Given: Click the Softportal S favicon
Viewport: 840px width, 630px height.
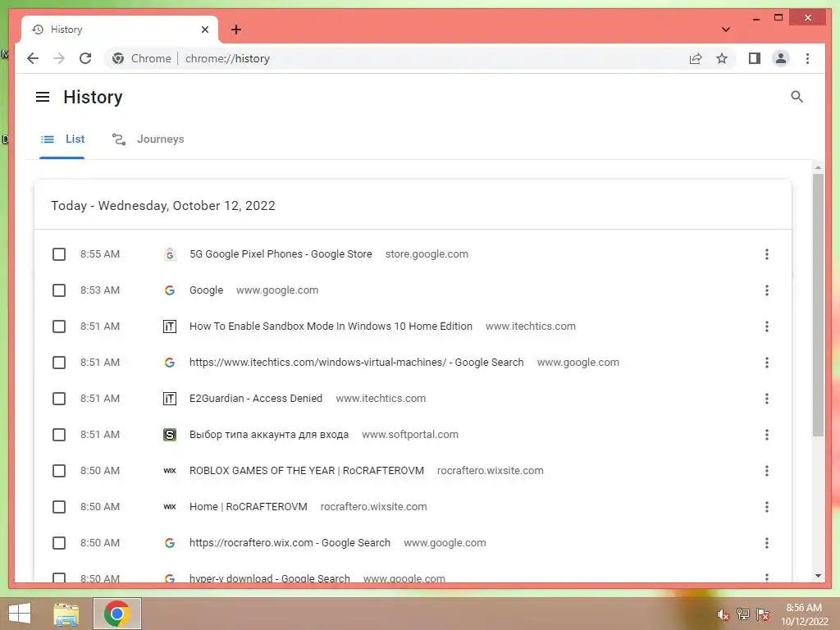Looking at the screenshot, I should click(169, 435).
